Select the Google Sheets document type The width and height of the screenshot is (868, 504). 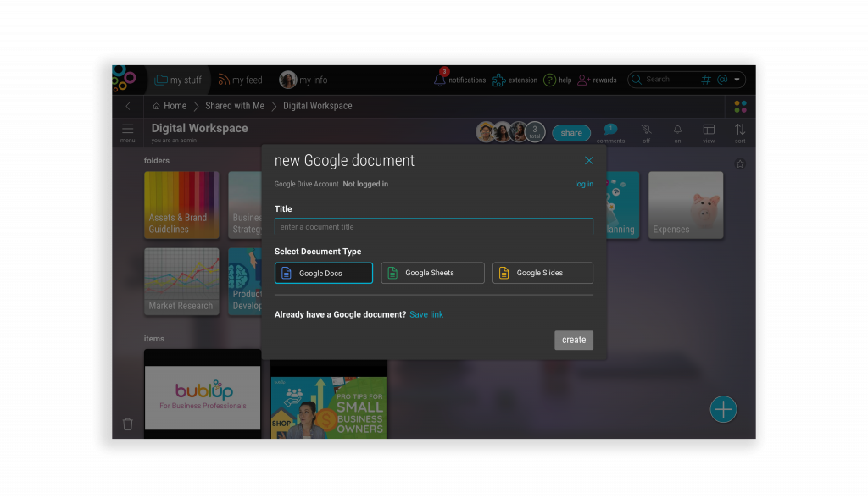pyautogui.click(x=432, y=273)
